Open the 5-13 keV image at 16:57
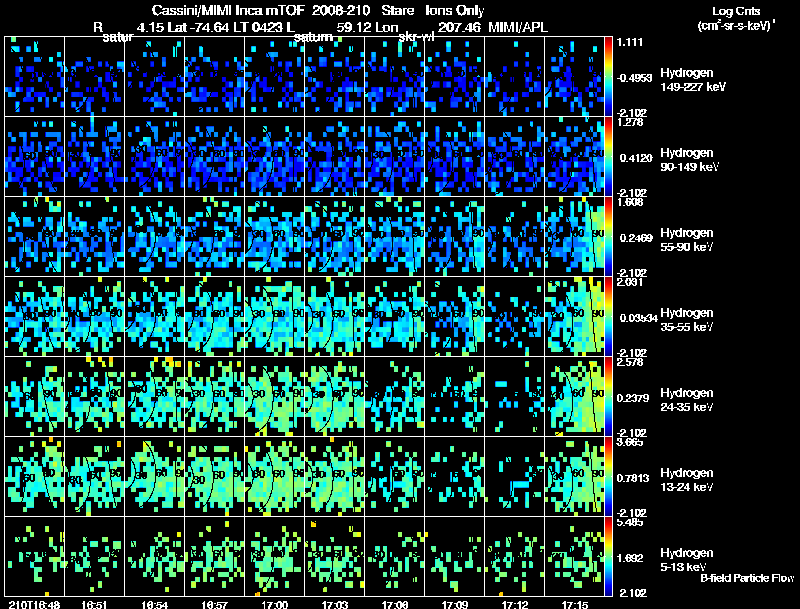Viewport: 800px width, 609px height. pos(215,556)
